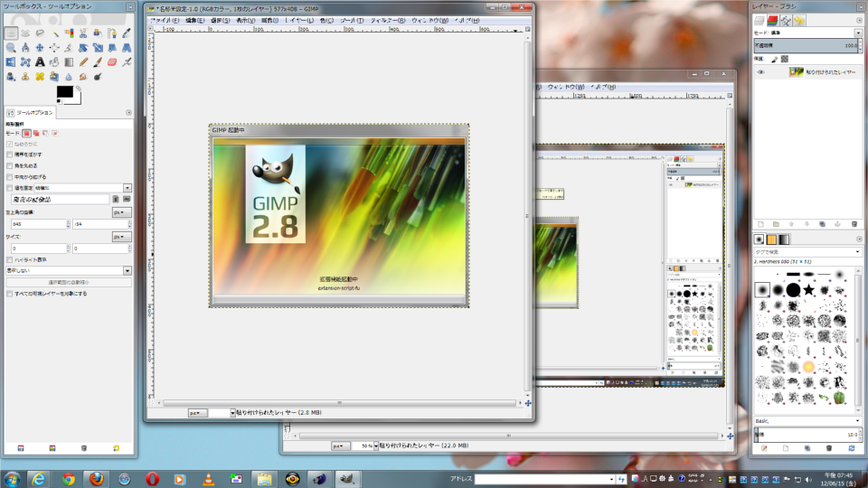Image resolution: width=868 pixels, height=488 pixels.
Task: Select the Scale tool
Action: point(98,48)
